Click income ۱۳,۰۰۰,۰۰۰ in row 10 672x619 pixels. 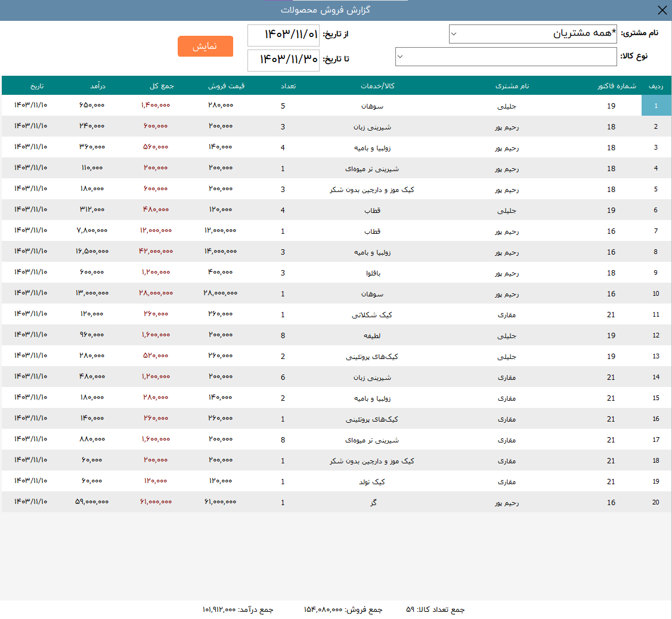(92, 293)
